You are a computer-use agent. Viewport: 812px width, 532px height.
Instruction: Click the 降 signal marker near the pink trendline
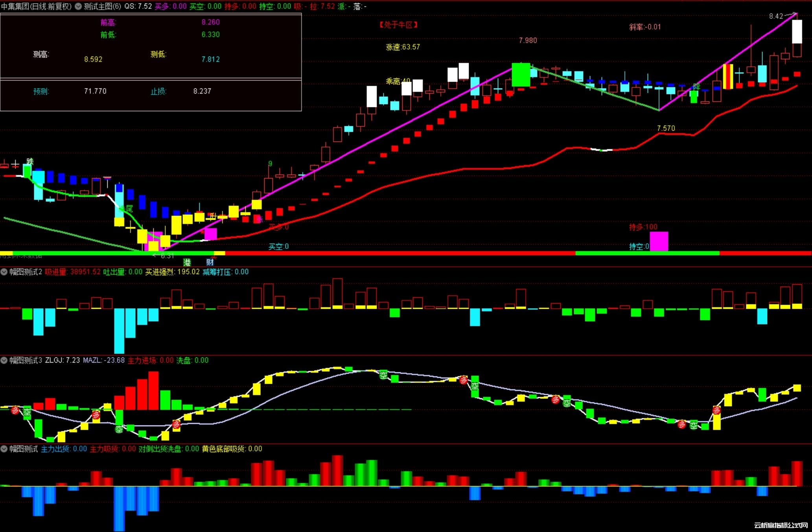(696, 87)
